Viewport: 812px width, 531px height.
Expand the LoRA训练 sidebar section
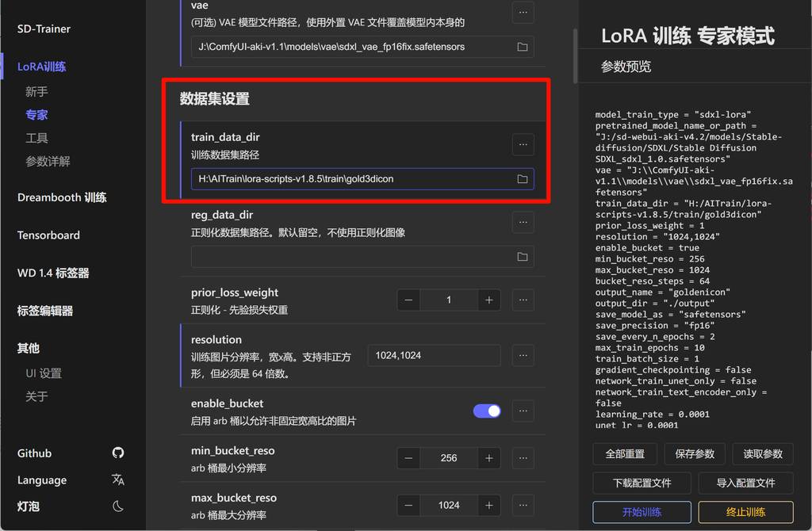tap(42, 67)
